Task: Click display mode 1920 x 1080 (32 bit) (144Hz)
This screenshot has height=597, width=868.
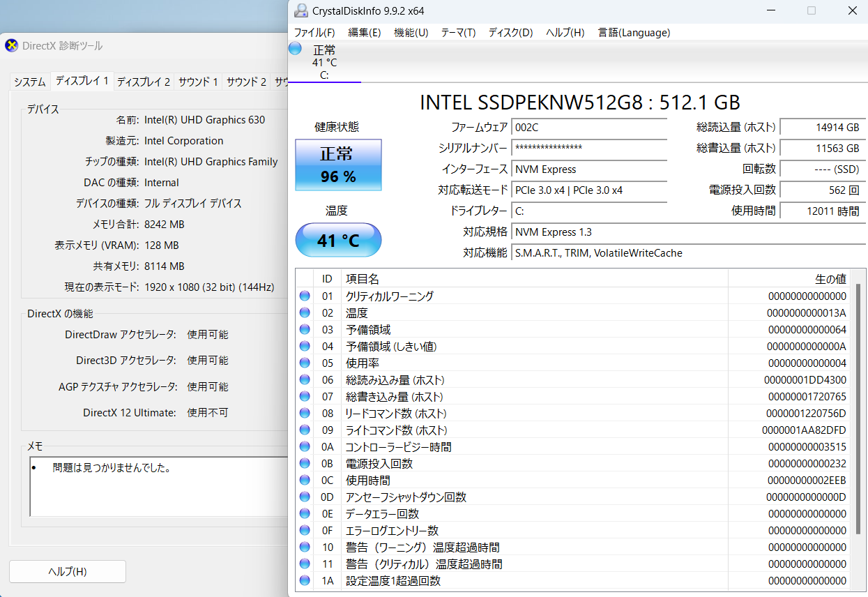Action: point(209,287)
